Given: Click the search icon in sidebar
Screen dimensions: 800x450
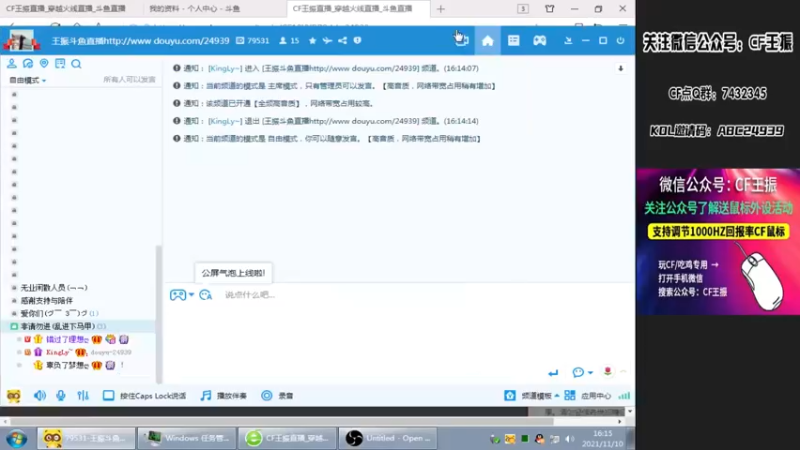Looking at the screenshot, I should point(76,64).
